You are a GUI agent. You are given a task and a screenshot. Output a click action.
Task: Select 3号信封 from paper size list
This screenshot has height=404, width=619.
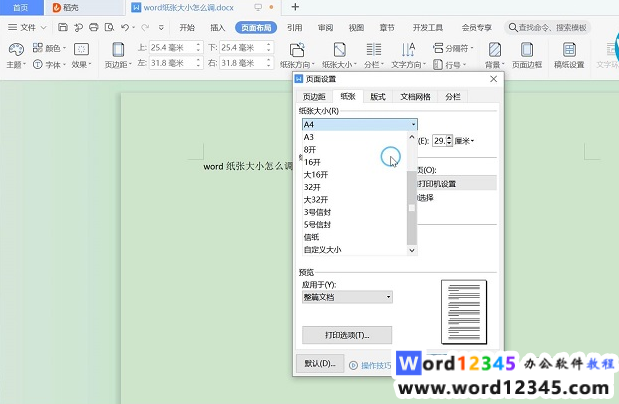pyautogui.click(x=355, y=212)
